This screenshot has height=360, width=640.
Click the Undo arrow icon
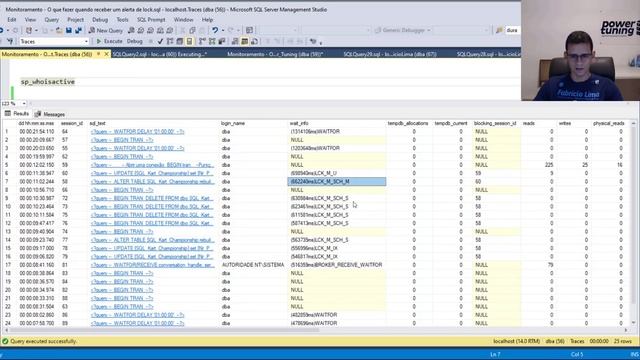tap(215, 30)
